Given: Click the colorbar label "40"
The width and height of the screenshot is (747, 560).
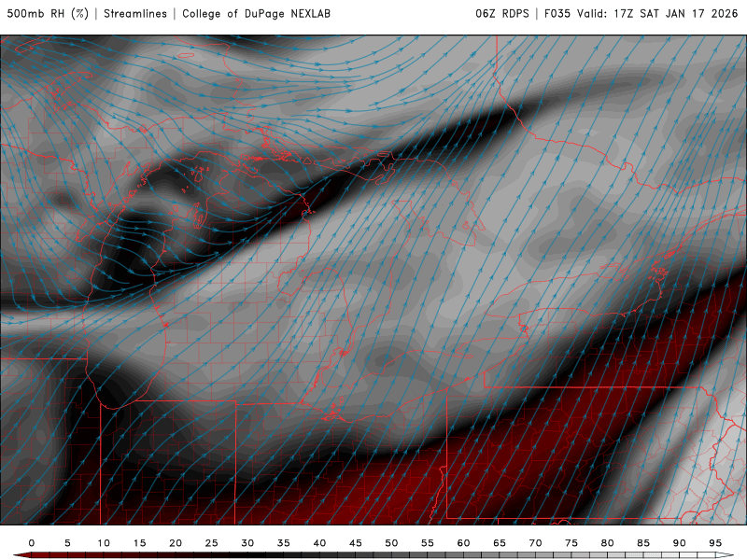Looking at the screenshot, I should point(319,543).
